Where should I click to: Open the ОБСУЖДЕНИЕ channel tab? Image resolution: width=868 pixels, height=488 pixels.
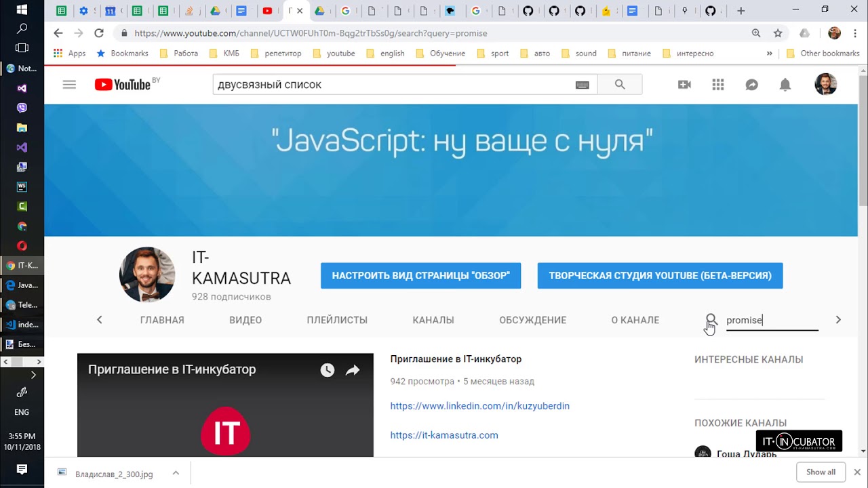(x=532, y=320)
